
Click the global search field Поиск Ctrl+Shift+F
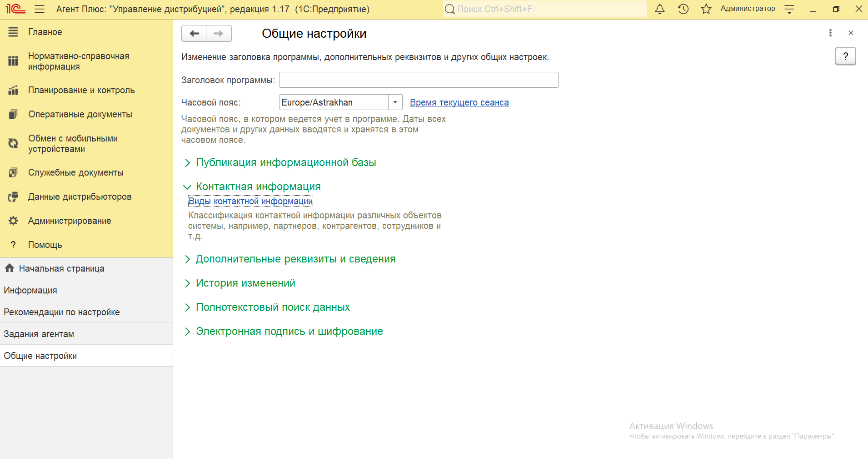click(x=544, y=9)
